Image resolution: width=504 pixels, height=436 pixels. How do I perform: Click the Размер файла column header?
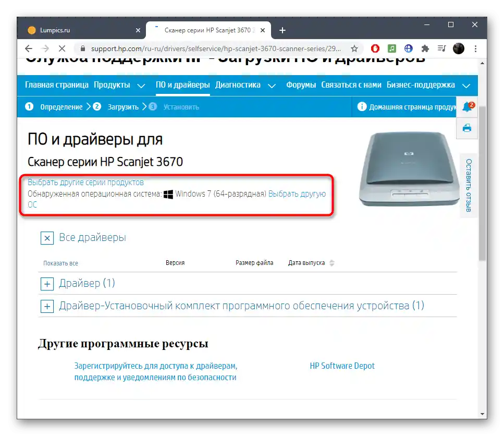254,263
